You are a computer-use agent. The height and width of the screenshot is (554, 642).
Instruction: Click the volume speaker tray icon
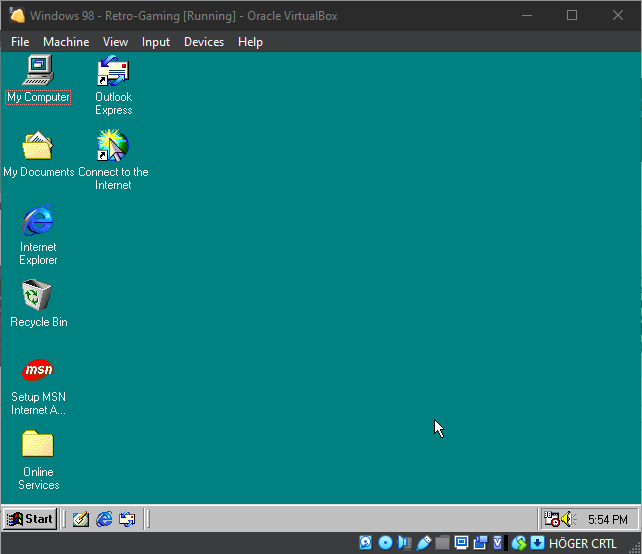tap(568, 519)
